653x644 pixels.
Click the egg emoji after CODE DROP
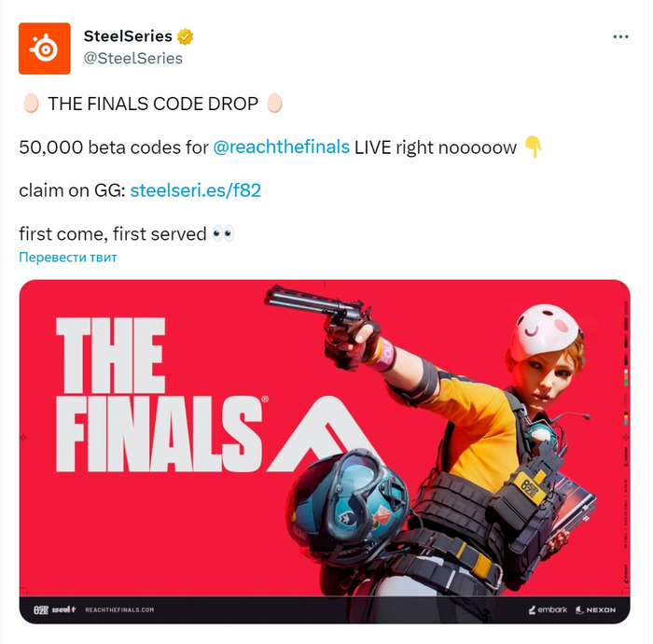(x=274, y=103)
